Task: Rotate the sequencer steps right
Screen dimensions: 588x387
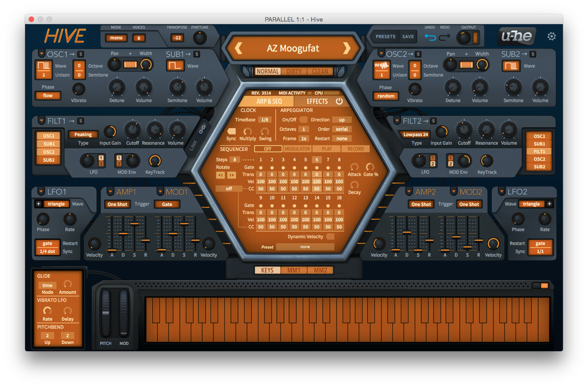Action: (x=231, y=175)
